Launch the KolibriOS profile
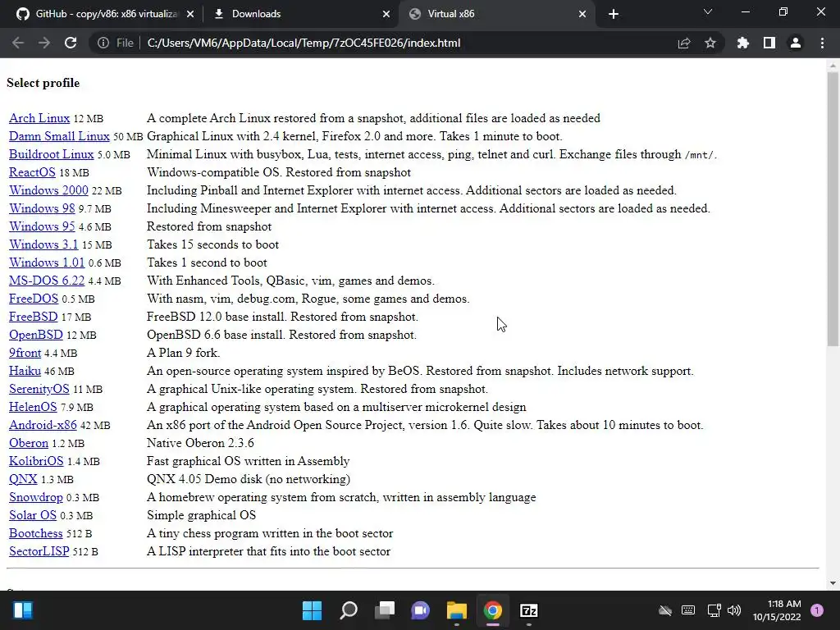840x630 pixels. 36,461
